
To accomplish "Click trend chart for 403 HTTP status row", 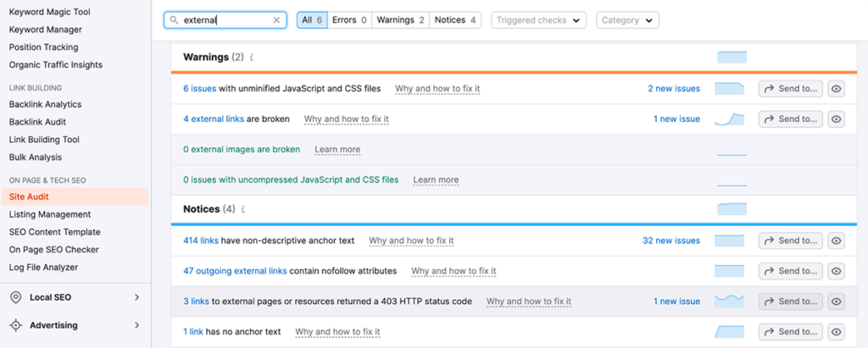I will (730, 301).
